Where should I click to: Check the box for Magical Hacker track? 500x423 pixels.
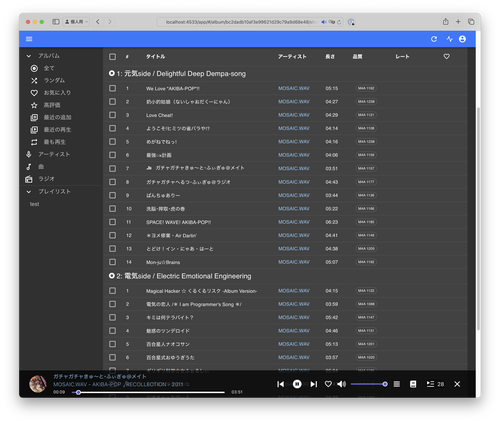click(x=113, y=291)
